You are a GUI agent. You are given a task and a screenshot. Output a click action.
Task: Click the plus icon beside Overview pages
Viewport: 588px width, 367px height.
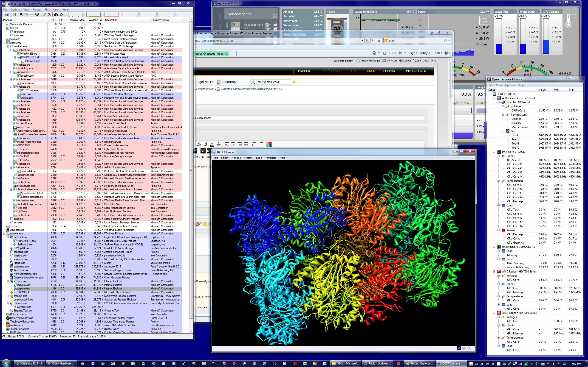275,16
